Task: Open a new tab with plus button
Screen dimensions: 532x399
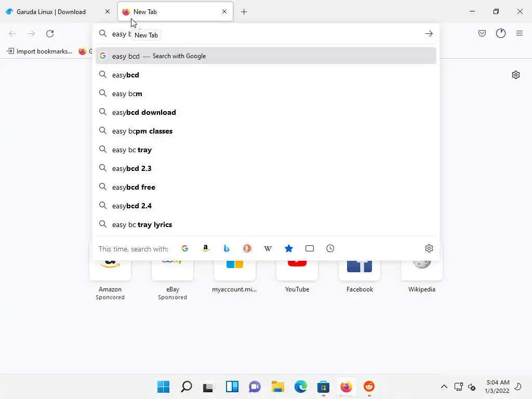Action: click(244, 12)
